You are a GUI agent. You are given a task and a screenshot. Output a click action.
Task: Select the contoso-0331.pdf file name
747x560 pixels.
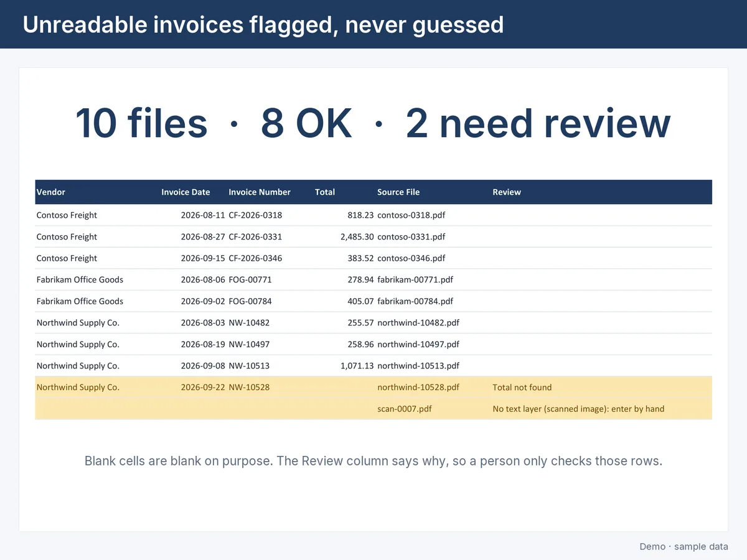411,237
